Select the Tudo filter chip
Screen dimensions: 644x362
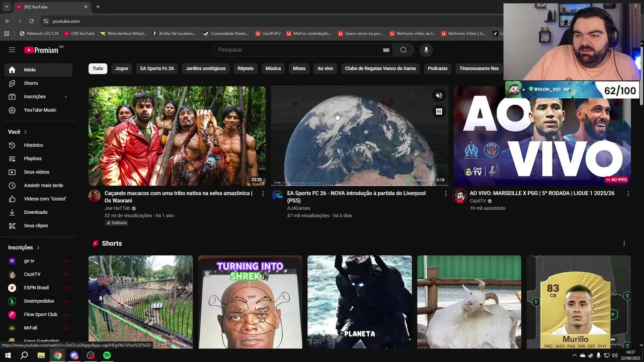[98, 68]
